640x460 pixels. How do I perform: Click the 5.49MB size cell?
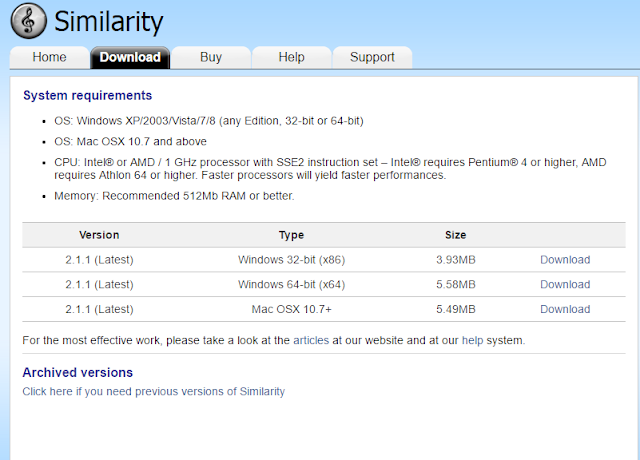[x=456, y=309]
